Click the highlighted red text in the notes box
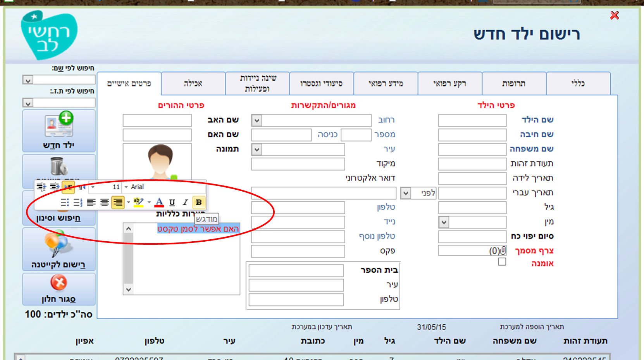 pos(198,229)
